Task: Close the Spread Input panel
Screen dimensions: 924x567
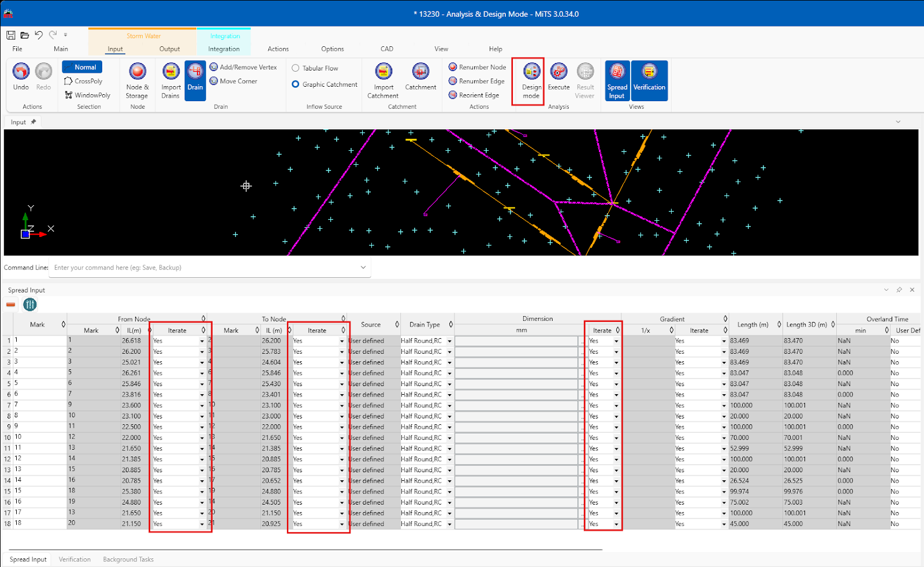Action: click(x=912, y=290)
